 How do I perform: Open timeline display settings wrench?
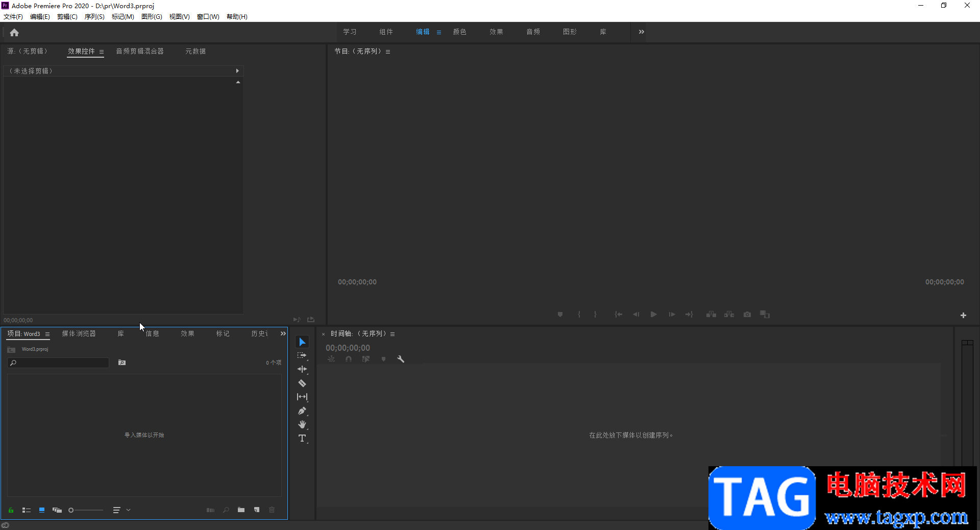pos(401,359)
